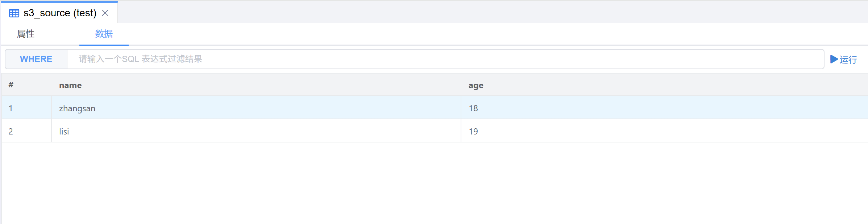
Task: Open the 数据 tab
Action: pyautogui.click(x=104, y=34)
